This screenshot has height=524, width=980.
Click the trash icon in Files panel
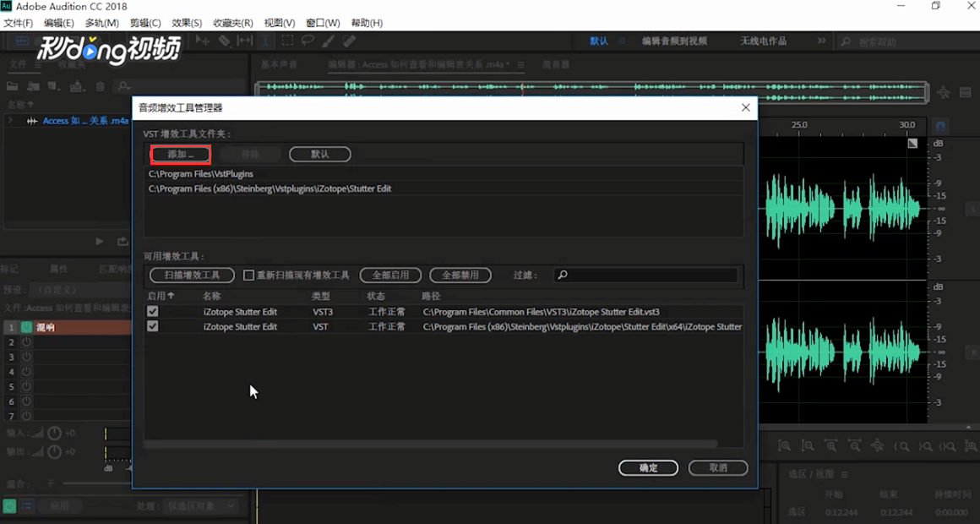(100, 86)
